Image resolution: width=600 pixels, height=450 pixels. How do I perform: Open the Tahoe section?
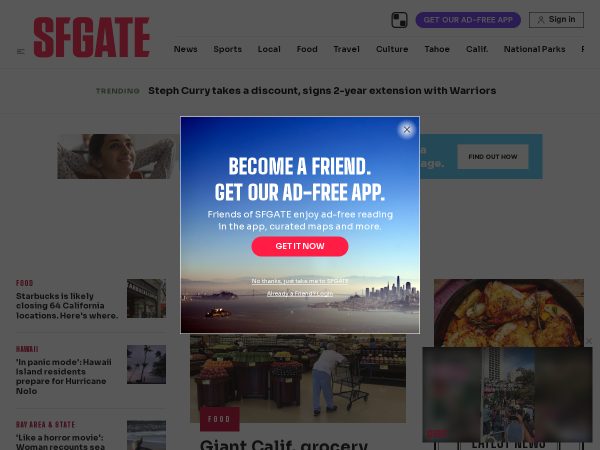(437, 49)
